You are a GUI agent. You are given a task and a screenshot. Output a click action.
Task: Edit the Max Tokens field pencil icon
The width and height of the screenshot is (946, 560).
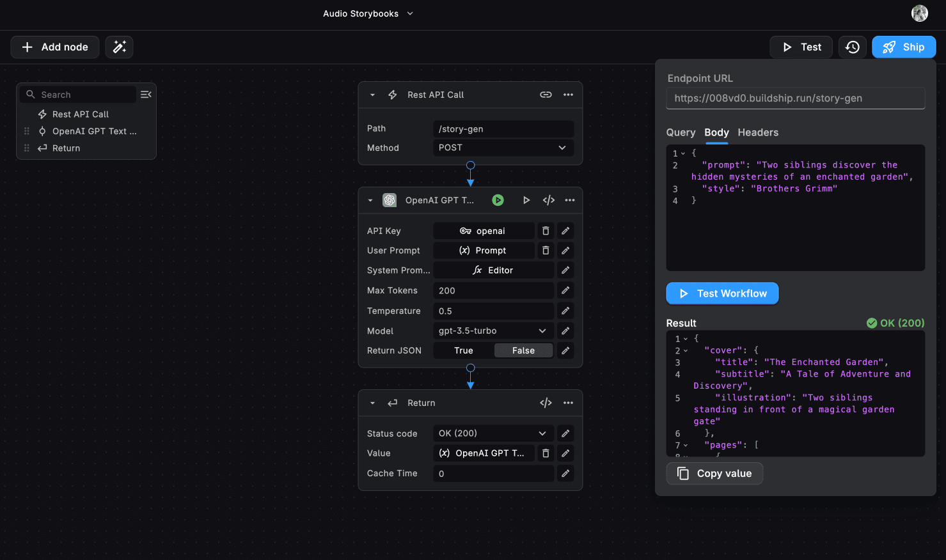click(565, 290)
